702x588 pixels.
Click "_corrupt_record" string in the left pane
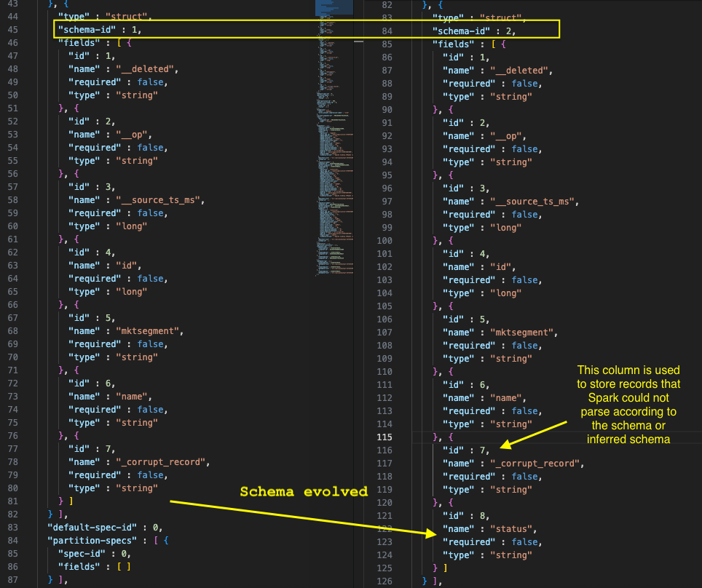[163, 462]
